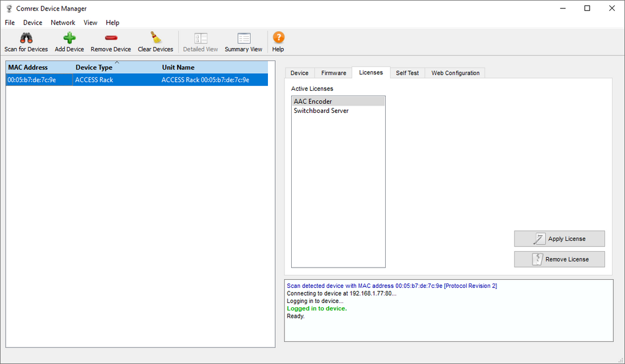Click the broom Clear Devices icon
Viewport: 625px width, 364px height.
coord(156,38)
